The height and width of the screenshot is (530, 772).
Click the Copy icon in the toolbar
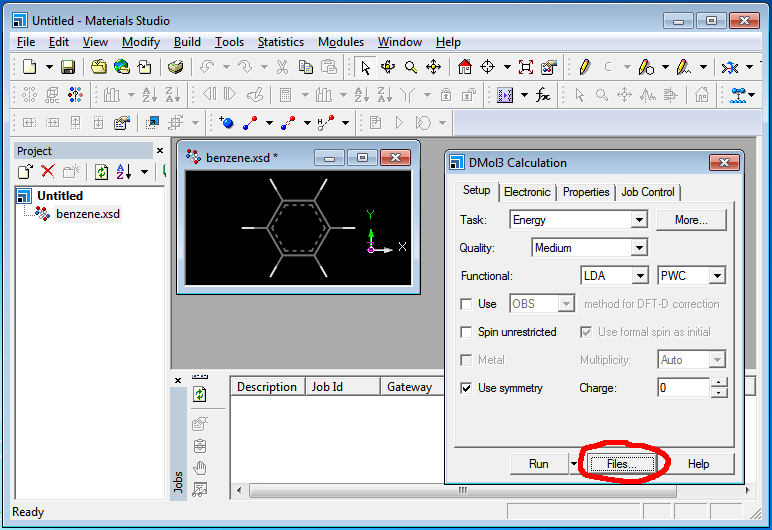point(306,66)
